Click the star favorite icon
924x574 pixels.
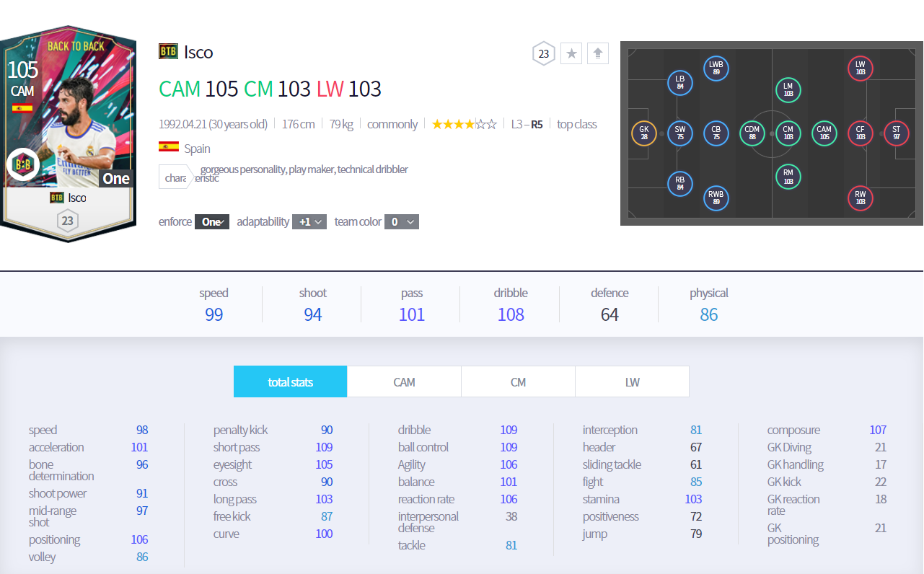tap(571, 53)
